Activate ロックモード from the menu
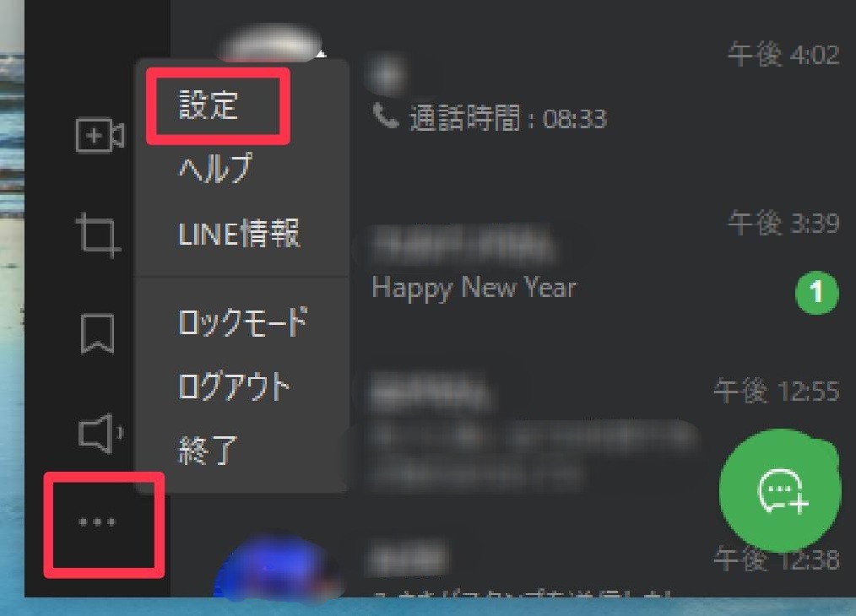The height and width of the screenshot is (616, 856). pyautogui.click(x=243, y=322)
